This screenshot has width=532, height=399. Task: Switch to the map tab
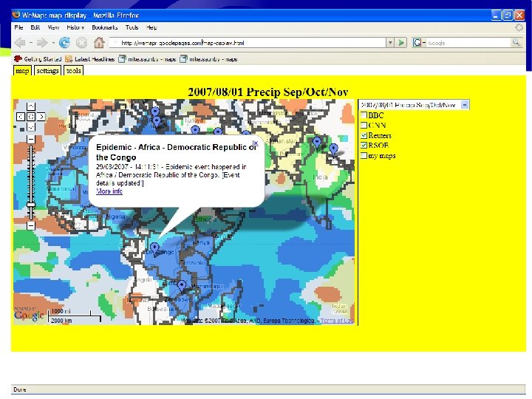(22, 71)
